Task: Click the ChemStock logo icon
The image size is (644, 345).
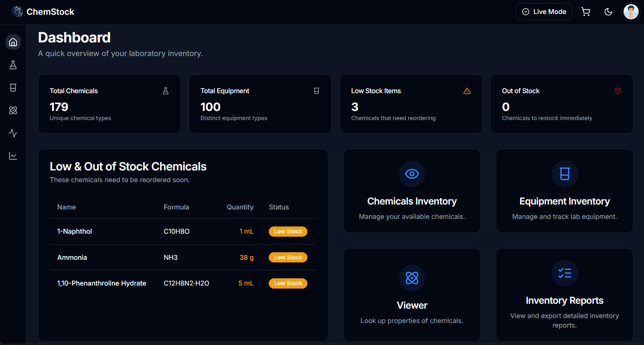Action: pos(17,12)
